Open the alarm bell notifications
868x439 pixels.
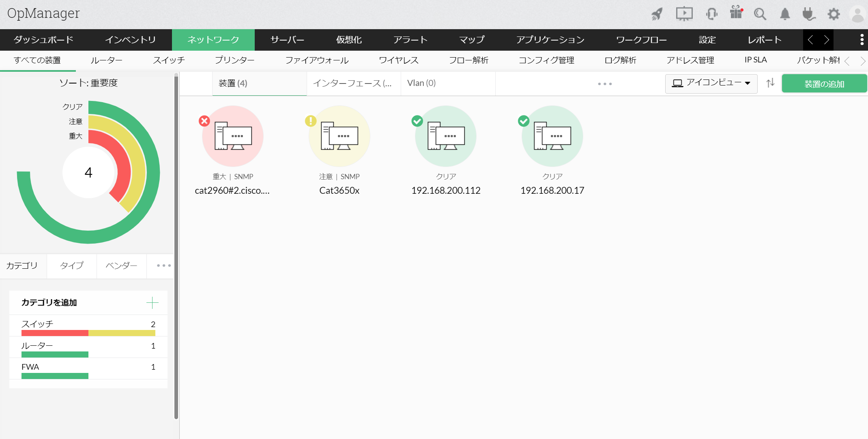785,14
